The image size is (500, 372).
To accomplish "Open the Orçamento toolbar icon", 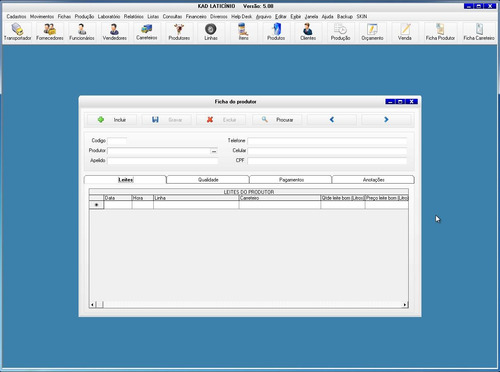I will [x=372, y=32].
